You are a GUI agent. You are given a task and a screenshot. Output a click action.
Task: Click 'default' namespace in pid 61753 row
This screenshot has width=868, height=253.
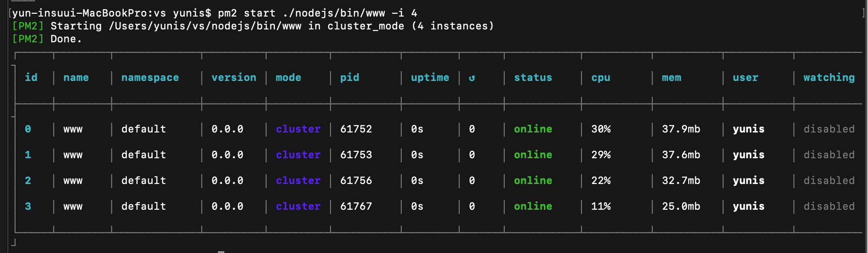pyautogui.click(x=144, y=155)
